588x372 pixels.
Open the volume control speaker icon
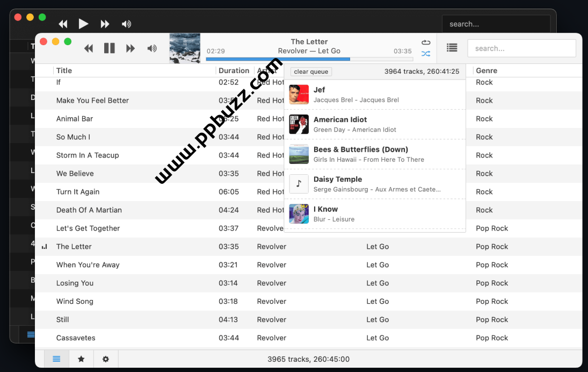tap(152, 48)
